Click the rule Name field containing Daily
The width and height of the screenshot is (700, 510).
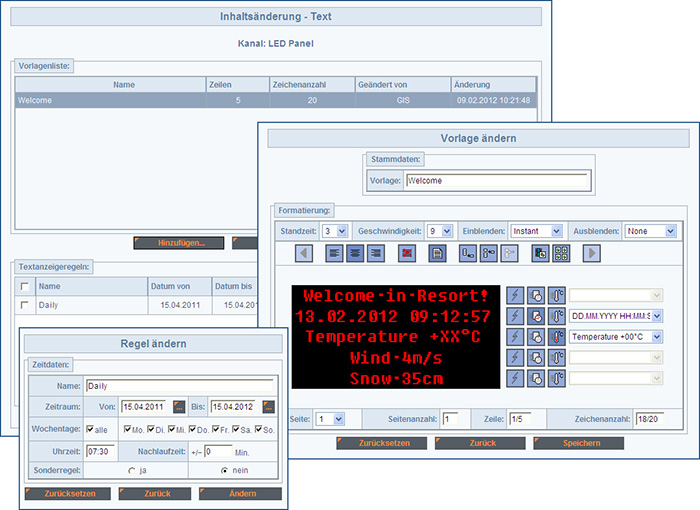[x=179, y=386]
